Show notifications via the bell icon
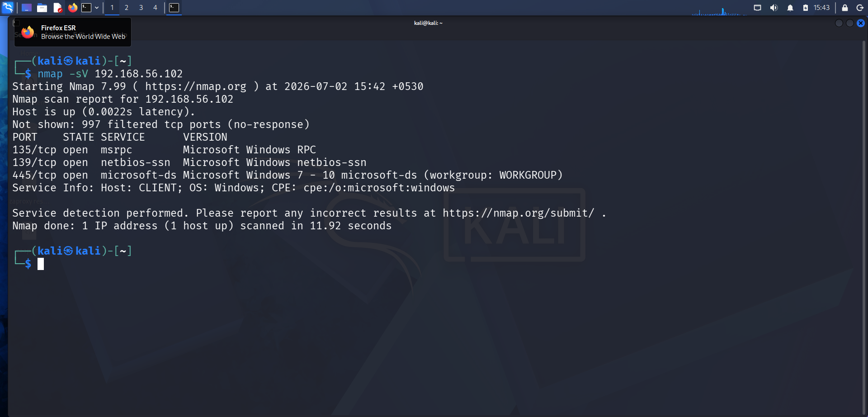This screenshot has width=868, height=417. [x=790, y=8]
